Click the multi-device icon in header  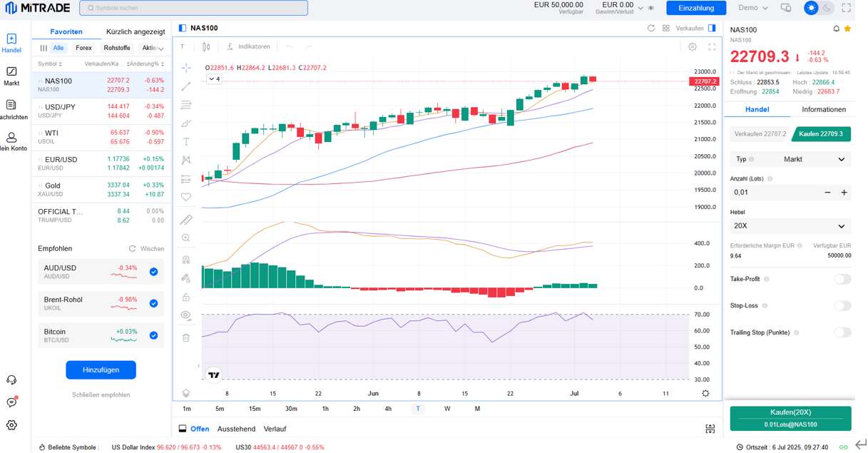click(x=786, y=8)
